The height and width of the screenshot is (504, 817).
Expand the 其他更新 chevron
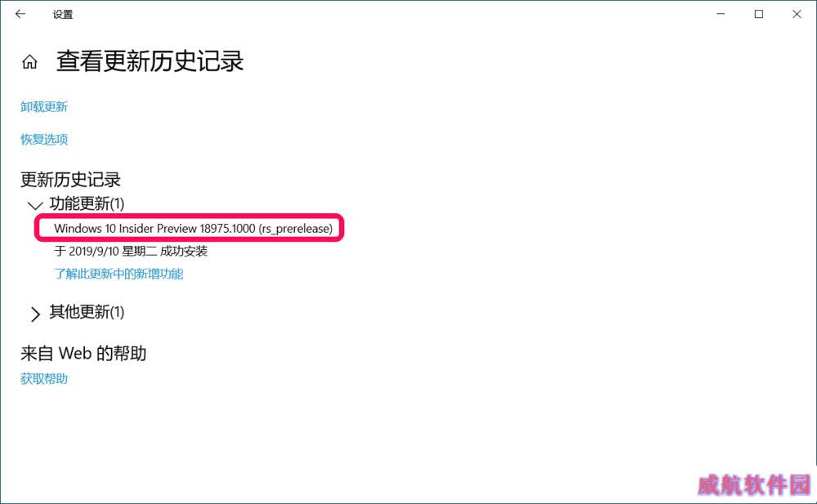click(35, 314)
